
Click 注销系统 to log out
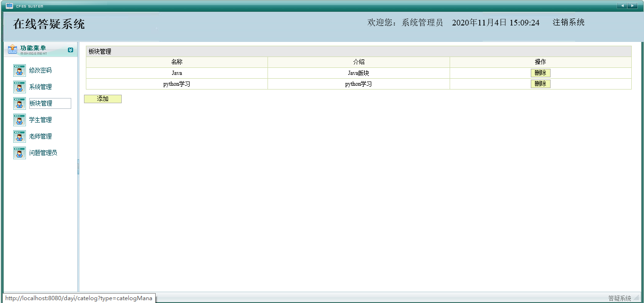point(569,23)
